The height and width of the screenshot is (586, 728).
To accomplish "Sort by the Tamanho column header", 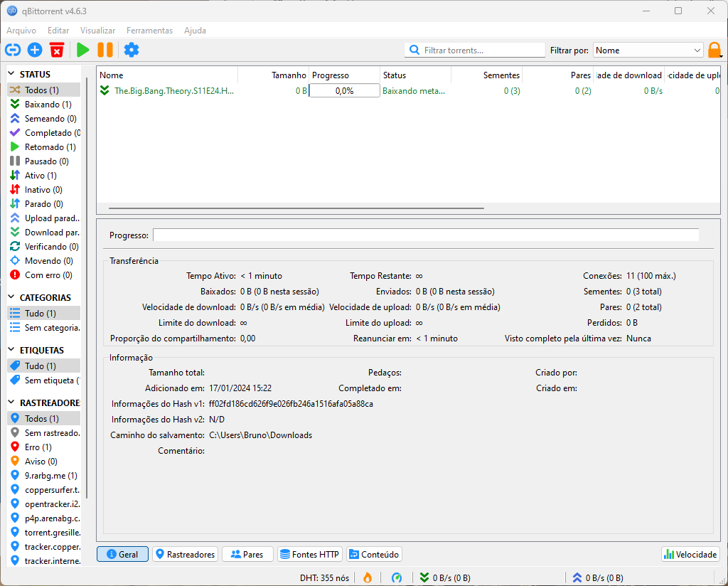I will pyautogui.click(x=274, y=75).
